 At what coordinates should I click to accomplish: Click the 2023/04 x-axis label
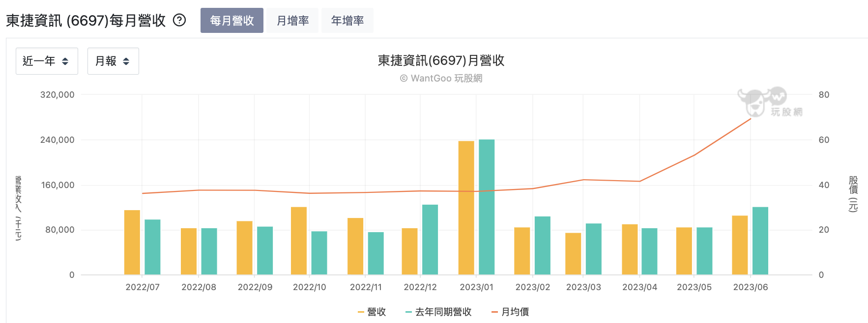click(639, 287)
